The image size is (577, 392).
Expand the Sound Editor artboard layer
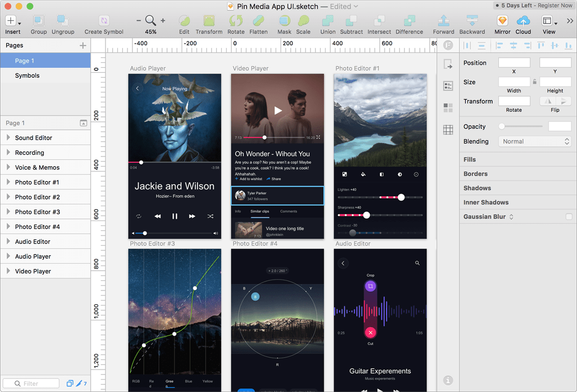coord(8,138)
